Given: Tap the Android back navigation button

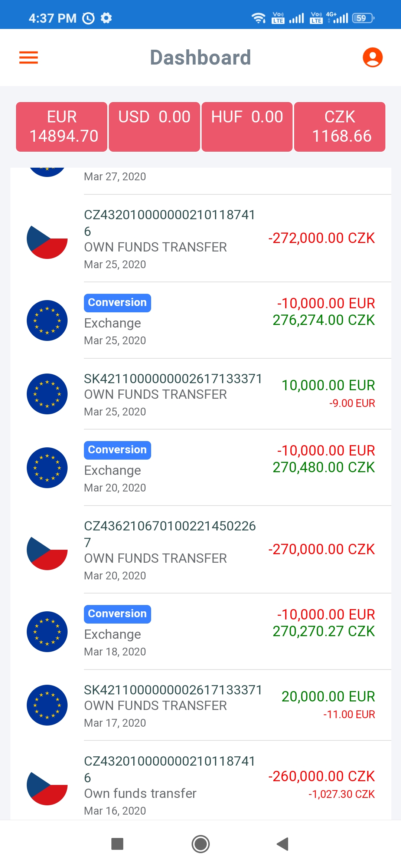Looking at the screenshot, I should [x=283, y=844].
